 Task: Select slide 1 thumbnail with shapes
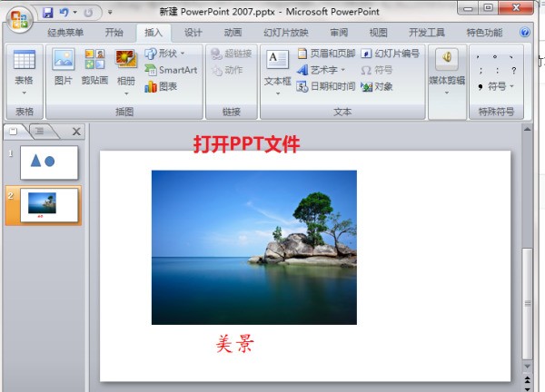pyautogui.click(x=49, y=162)
